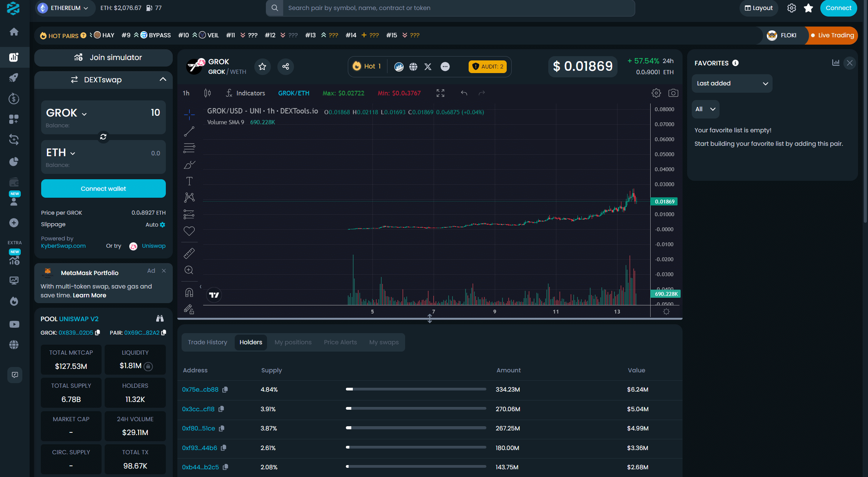This screenshot has height=477, width=868.
Task: Select the brush drawing tool
Action: 189,165
